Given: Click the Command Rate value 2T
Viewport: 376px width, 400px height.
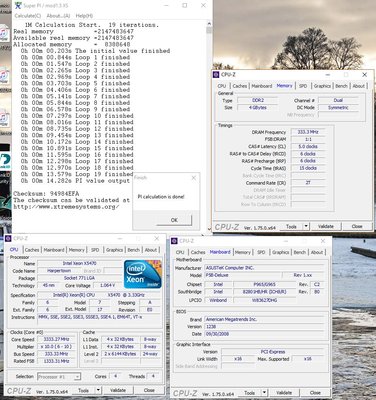Looking at the screenshot, I should [x=308, y=183].
